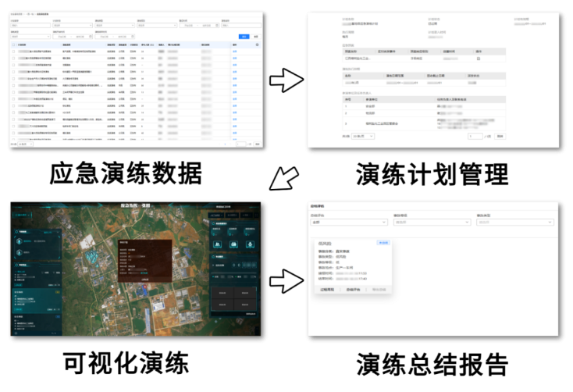
Task: Tick the third row checkbox in drill data table
Action: [x=13, y=65]
